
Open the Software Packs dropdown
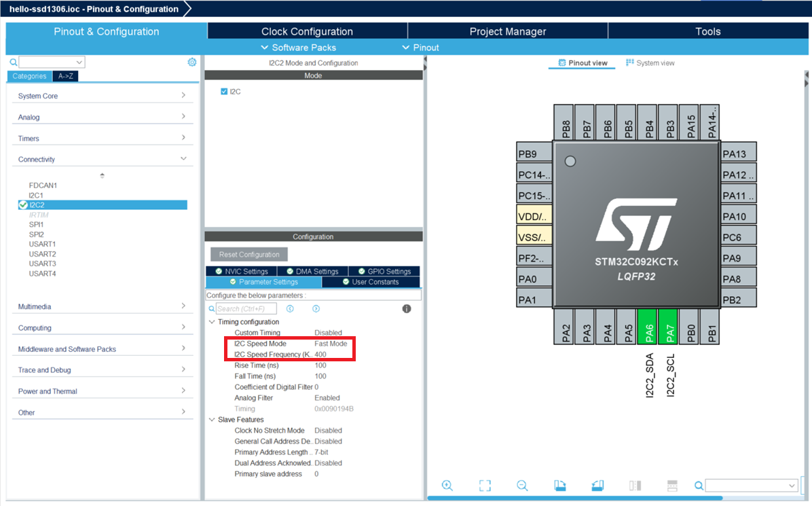pos(298,48)
